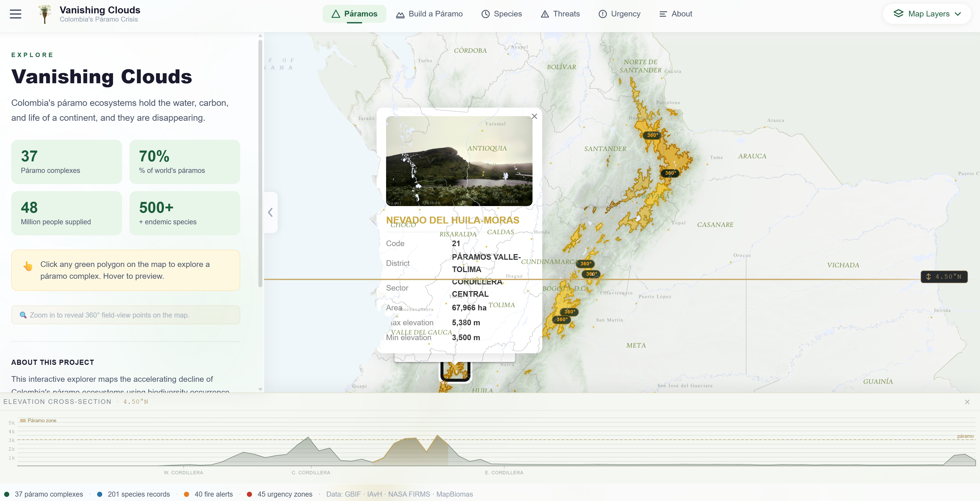Click the 360° marker in Norte de Santander
The width and height of the screenshot is (980, 501).
pyautogui.click(x=652, y=135)
